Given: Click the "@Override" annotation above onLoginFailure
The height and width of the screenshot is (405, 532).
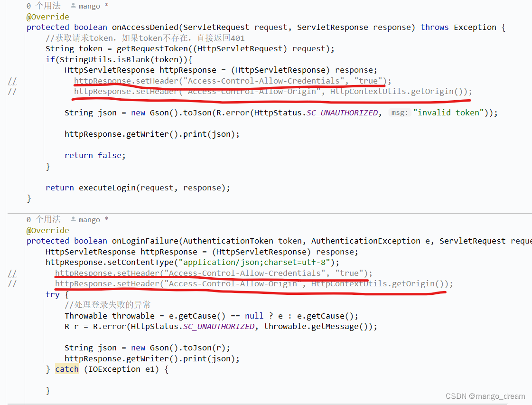Looking at the screenshot, I should pyautogui.click(x=47, y=230).
